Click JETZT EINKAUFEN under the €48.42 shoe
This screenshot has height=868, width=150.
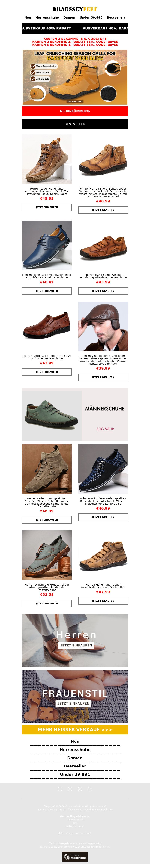[47, 291]
